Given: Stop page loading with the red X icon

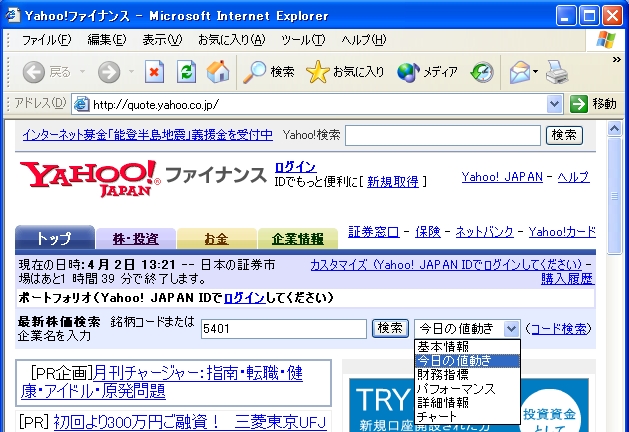Looking at the screenshot, I should pyautogui.click(x=154, y=72).
